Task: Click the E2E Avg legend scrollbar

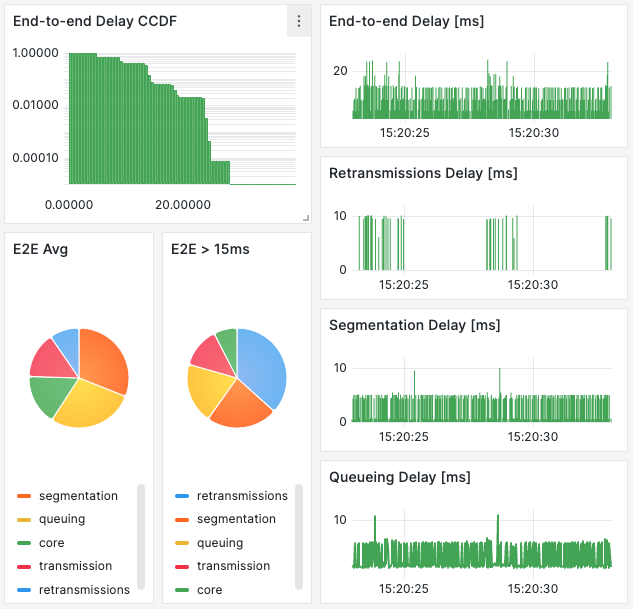Action: click(141, 536)
